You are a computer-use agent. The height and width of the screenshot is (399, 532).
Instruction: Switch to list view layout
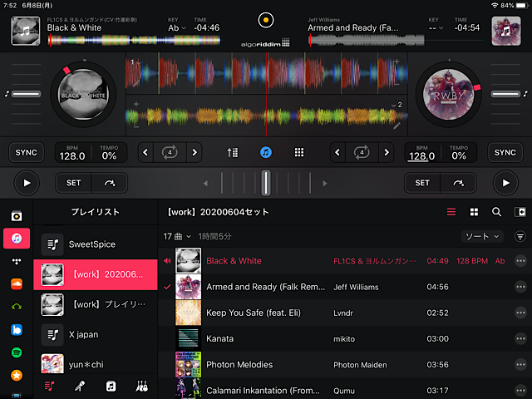[x=451, y=212]
